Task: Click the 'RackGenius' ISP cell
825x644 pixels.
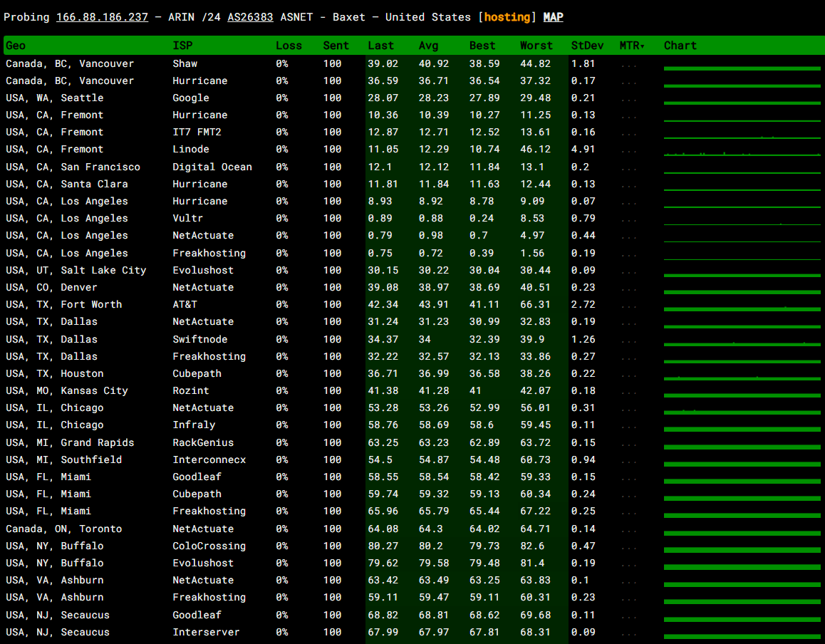Action: point(203,443)
